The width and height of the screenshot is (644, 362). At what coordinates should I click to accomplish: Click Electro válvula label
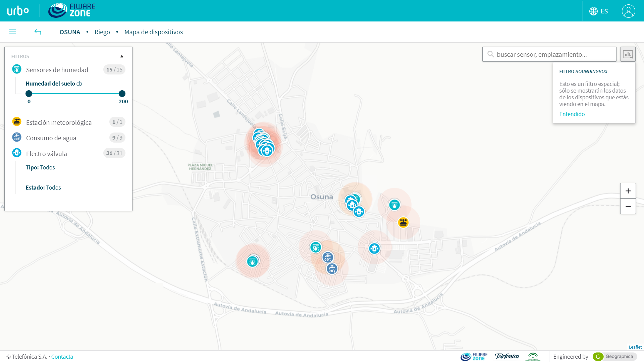[x=46, y=154]
